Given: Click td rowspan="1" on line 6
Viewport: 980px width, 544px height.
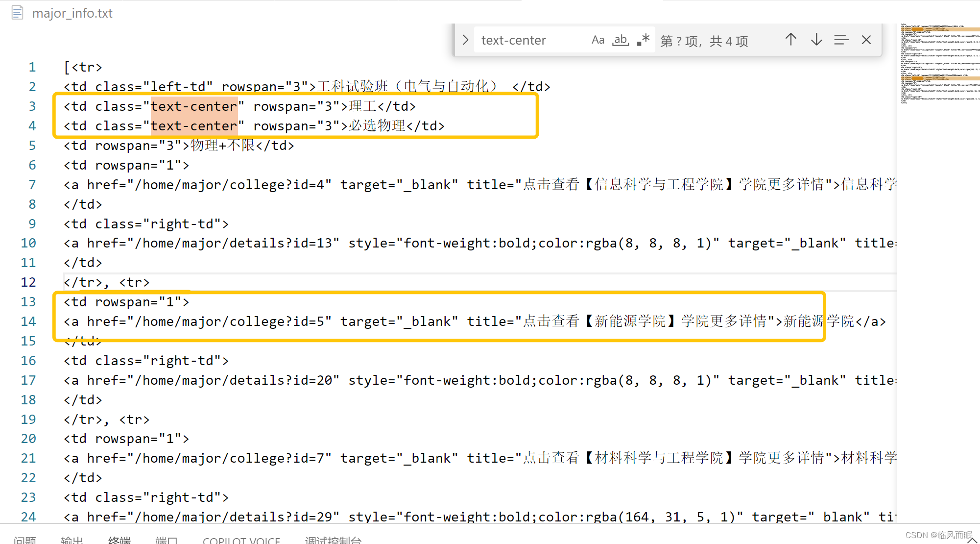Looking at the screenshot, I should (x=126, y=165).
